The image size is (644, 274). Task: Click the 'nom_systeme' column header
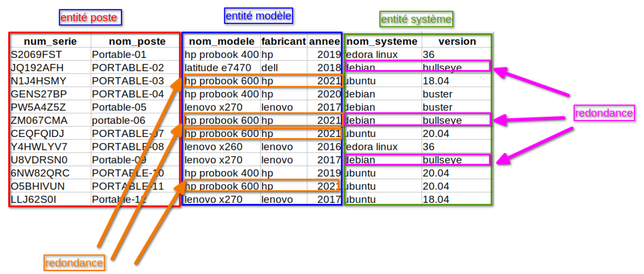coord(382,41)
